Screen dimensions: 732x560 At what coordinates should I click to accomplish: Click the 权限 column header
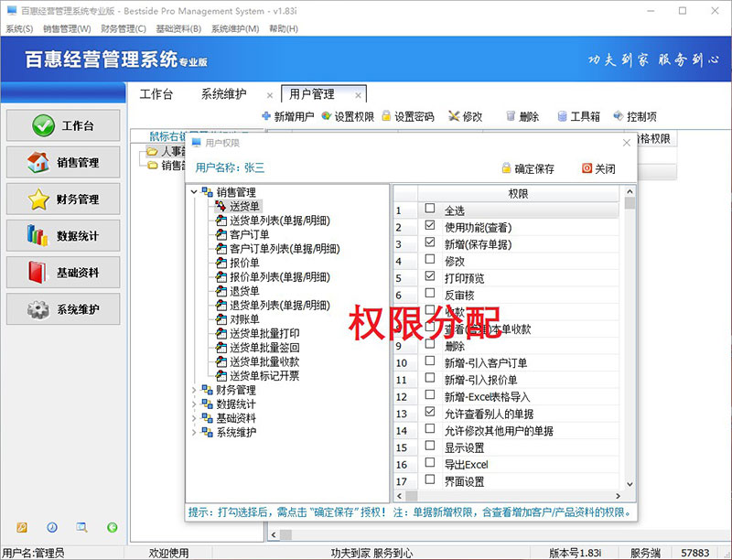point(518,193)
